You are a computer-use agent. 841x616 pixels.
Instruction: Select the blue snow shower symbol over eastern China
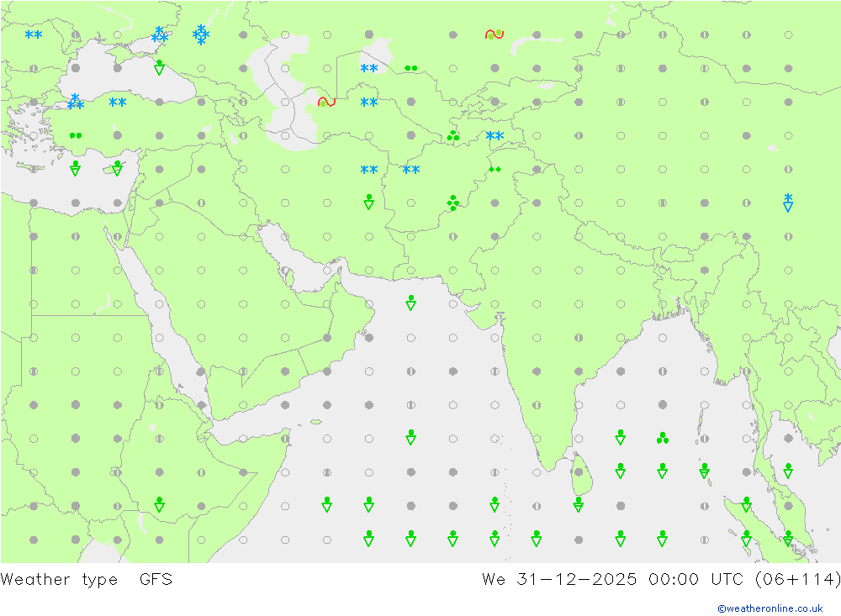click(x=788, y=203)
